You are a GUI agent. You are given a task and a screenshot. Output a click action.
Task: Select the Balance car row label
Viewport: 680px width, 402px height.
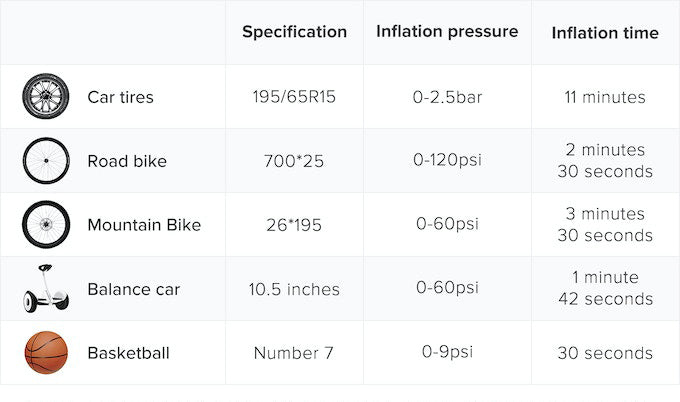coord(134,289)
